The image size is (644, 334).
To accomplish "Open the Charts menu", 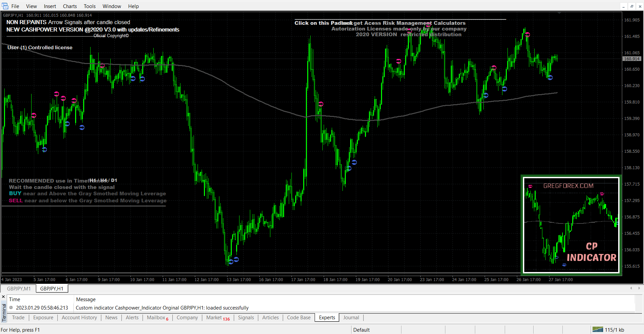I will click(x=70, y=6).
